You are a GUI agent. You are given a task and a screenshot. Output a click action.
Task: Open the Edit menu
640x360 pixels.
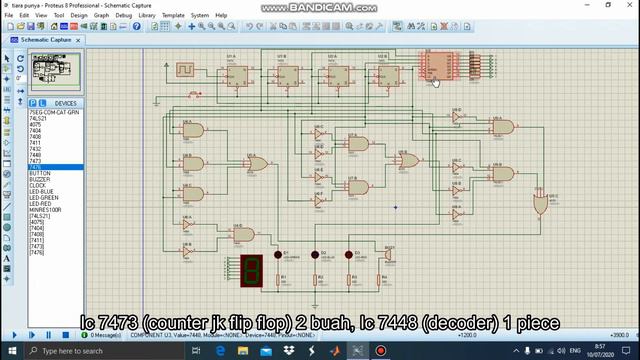click(24, 15)
